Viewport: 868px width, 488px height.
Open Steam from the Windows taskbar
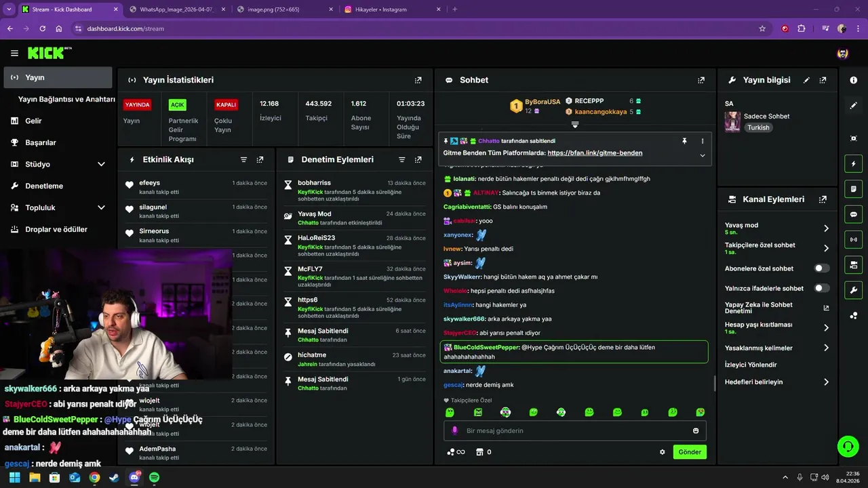(x=114, y=478)
